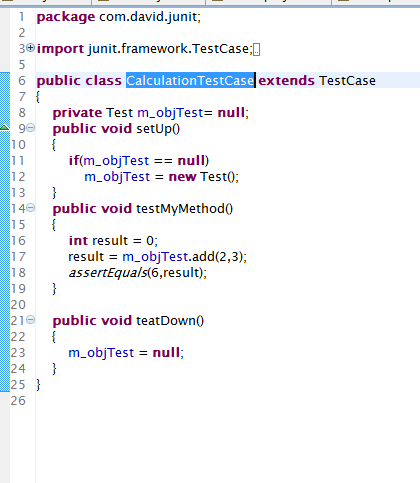Image resolution: width=420 pixels, height=483 pixels.
Task: Collapse the teatDown() method fold marker
Action: [x=30, y=320]
